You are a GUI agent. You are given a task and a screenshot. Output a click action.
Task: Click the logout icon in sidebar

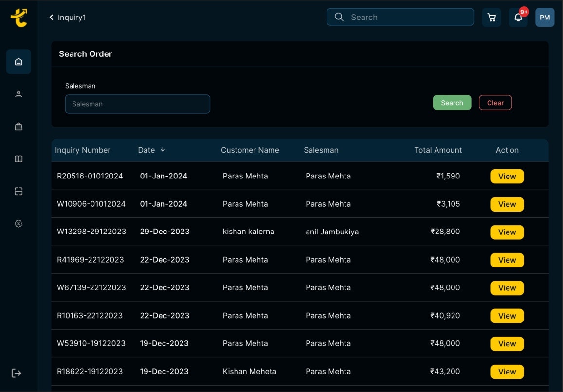(x=17, y=374)
